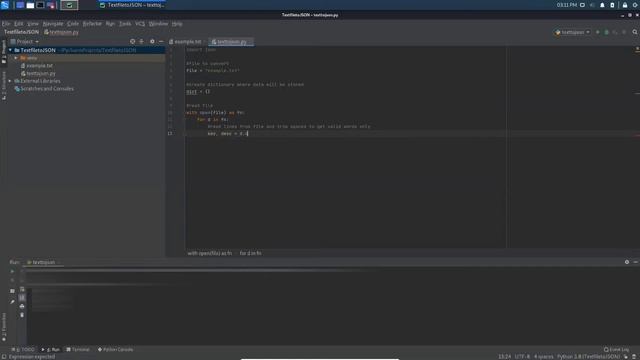Collapse the TextfiletoJSON project root node
The height and width of the screenshot is (360, 640).
coord(10,50)
